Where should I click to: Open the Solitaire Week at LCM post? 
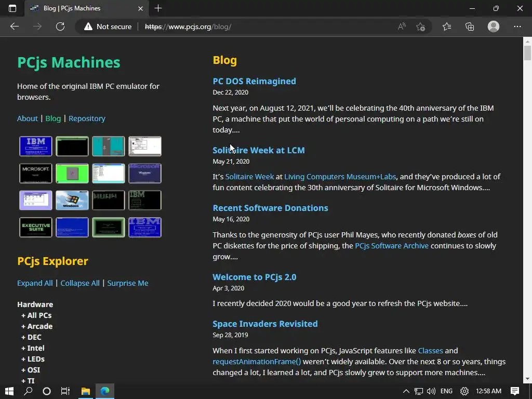pos(259,150)
